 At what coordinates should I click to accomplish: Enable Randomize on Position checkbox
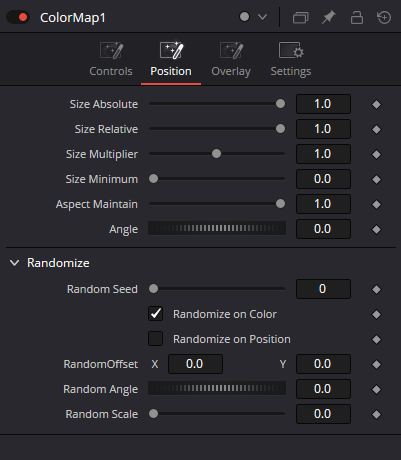pyautogui.click(x=155, y=339)
